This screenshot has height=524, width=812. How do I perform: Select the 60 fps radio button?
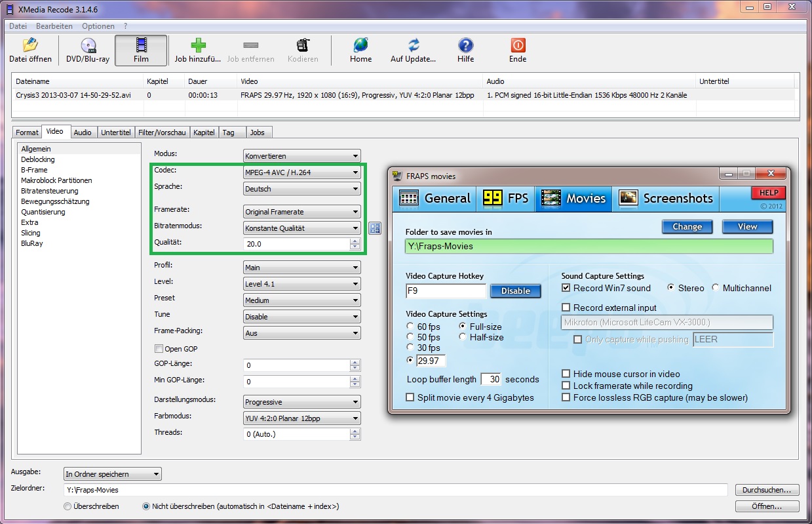(410, 327)
